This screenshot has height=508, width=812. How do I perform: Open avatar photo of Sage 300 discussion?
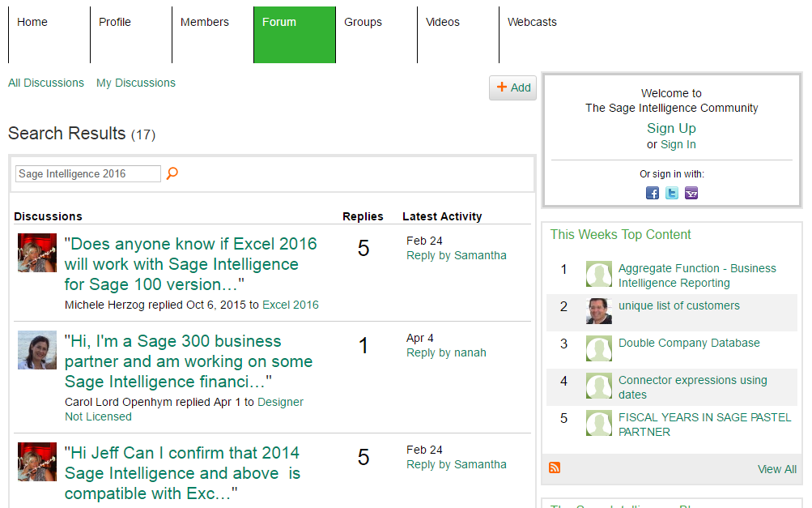[x=37, y=350]
